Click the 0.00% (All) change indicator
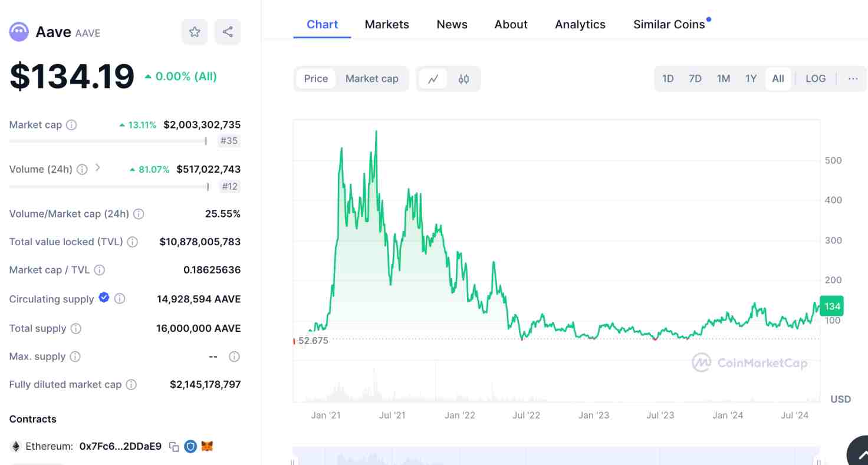The height and width of the screenshot is (465, 868). [x=181, y=77]
